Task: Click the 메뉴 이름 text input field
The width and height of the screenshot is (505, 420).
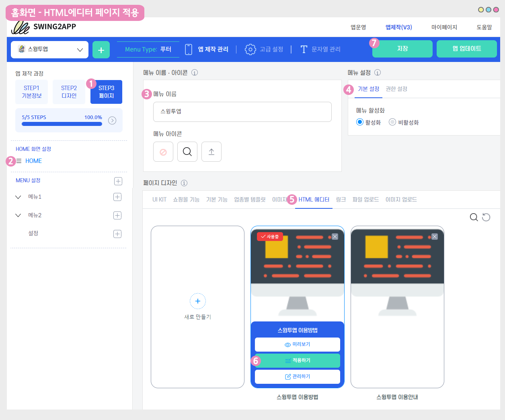Action: coord(242,112)
